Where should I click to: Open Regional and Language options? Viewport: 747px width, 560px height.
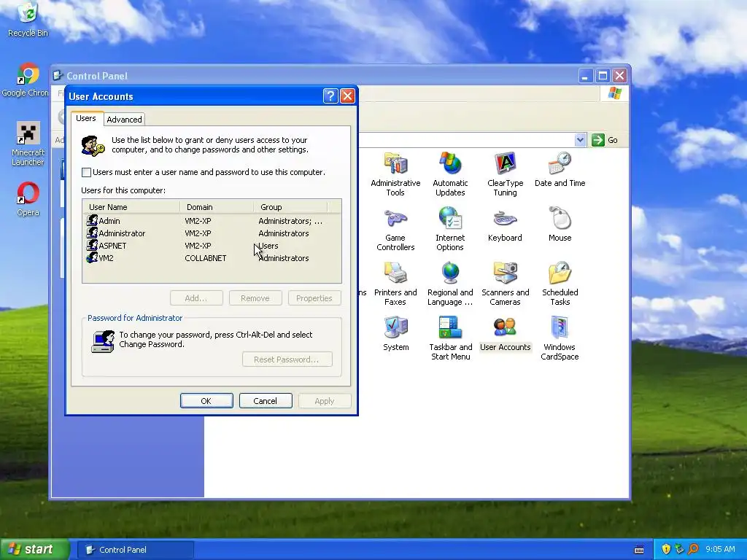point(450,284)
